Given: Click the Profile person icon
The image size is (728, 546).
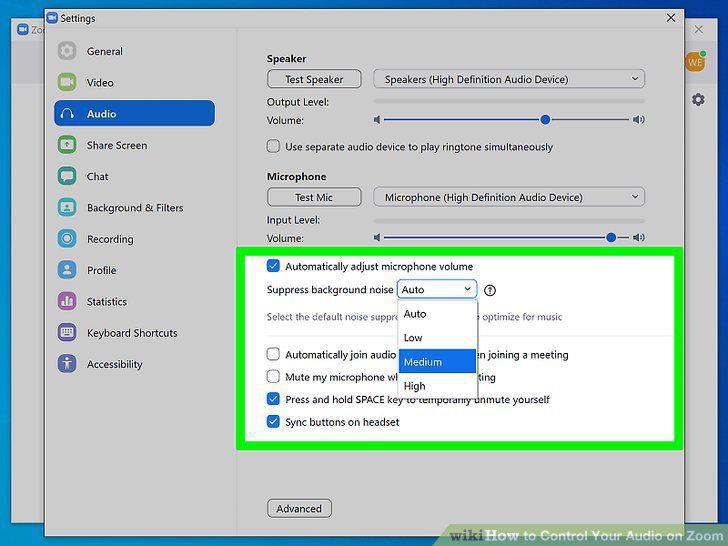Looking at the screenshot, I should pyautogui.click(x=67, y=270).
